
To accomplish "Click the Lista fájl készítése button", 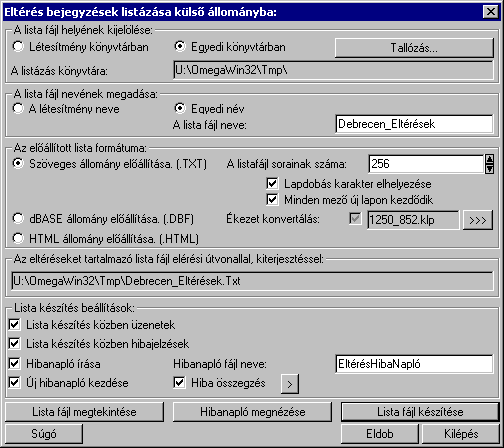I will 420,412.
